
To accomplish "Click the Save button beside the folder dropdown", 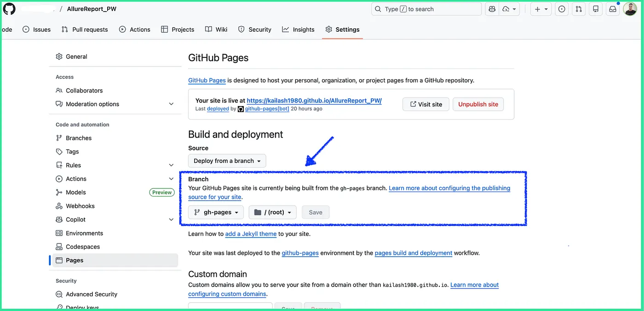I will pos(316,212).
